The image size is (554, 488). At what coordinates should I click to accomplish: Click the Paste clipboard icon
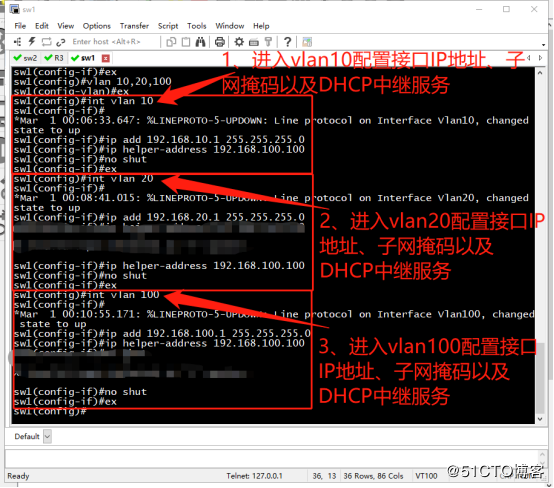(186, 42)
